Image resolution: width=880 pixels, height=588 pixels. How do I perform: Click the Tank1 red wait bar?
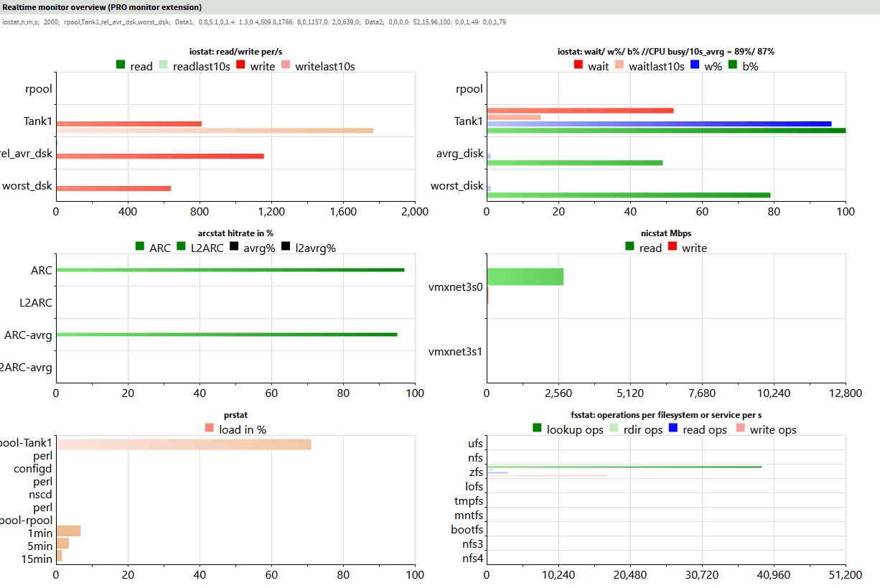pos(580,110)
